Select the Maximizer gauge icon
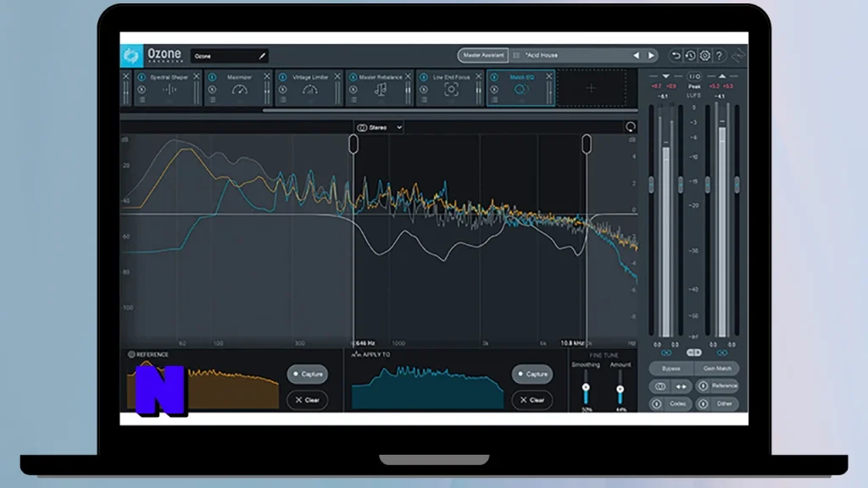The width and height of the screenshot is (868, 488). pos(240,90)
